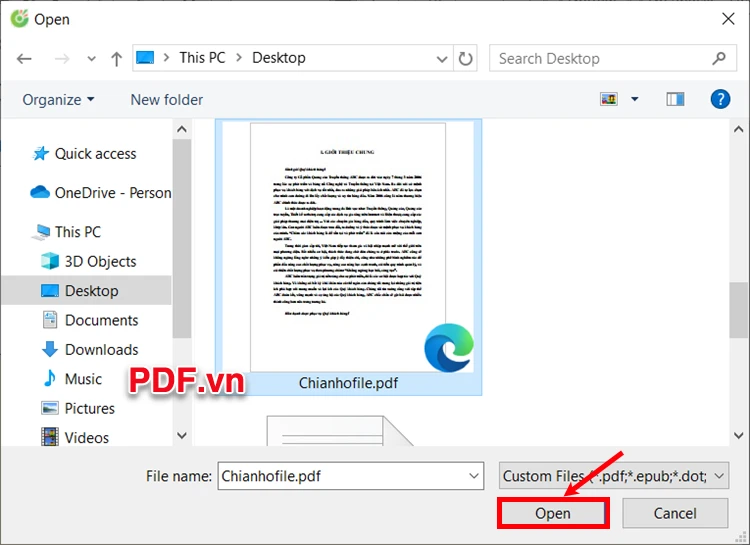
Task: Click the file list scroll up arrow
Action: [739, 129]
